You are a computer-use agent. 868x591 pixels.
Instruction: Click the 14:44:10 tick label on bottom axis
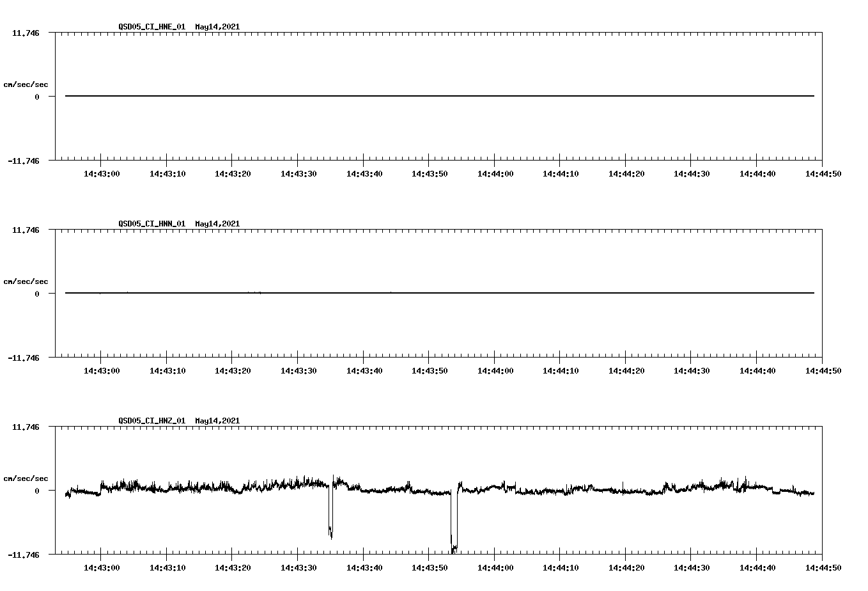(561, 565)
